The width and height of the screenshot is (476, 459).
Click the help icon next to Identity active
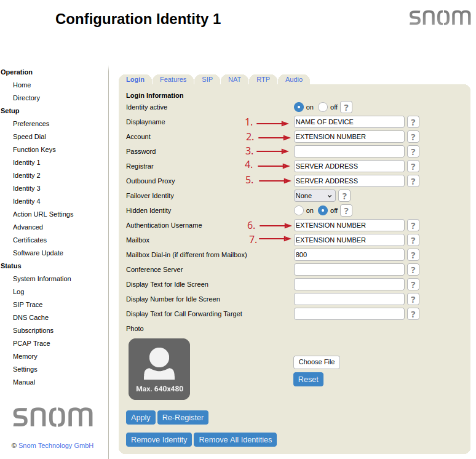pyautogui.click(x=346, y=107)
